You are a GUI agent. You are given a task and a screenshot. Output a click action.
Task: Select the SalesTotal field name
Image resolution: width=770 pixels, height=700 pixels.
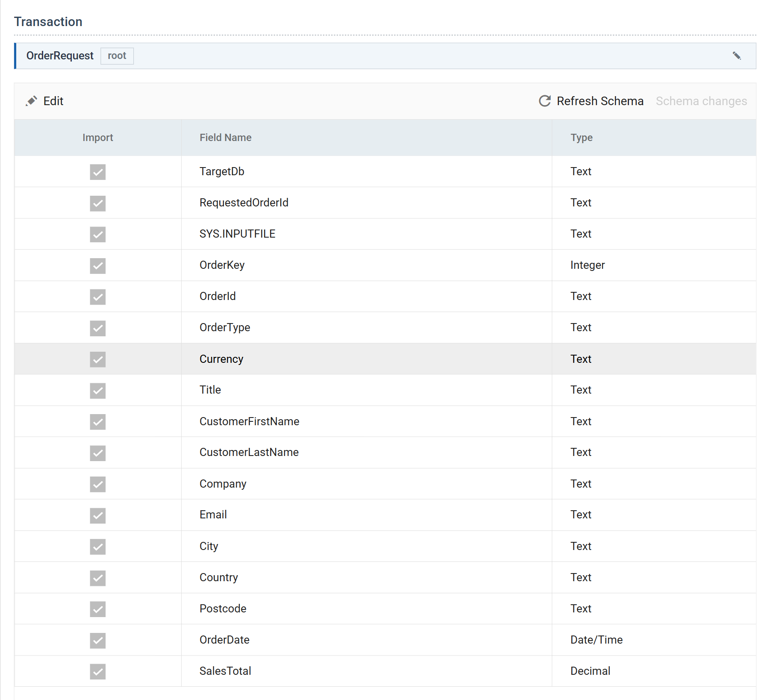pos(225,671)
